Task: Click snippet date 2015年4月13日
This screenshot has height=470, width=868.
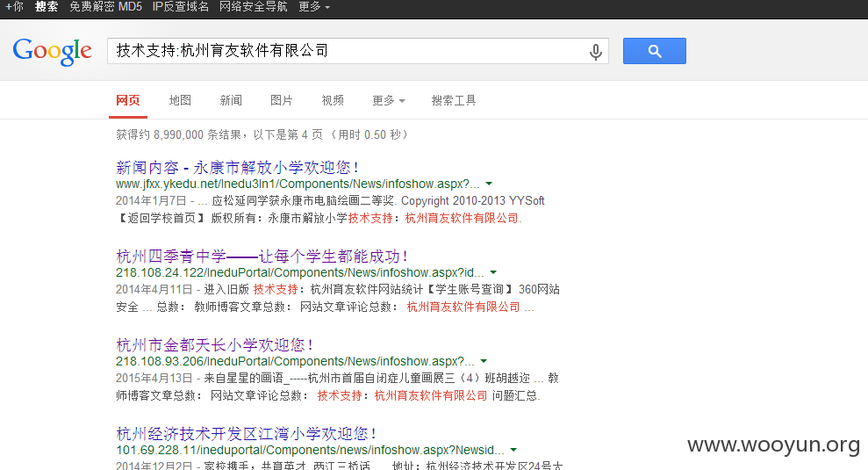Action: (154, 378)
